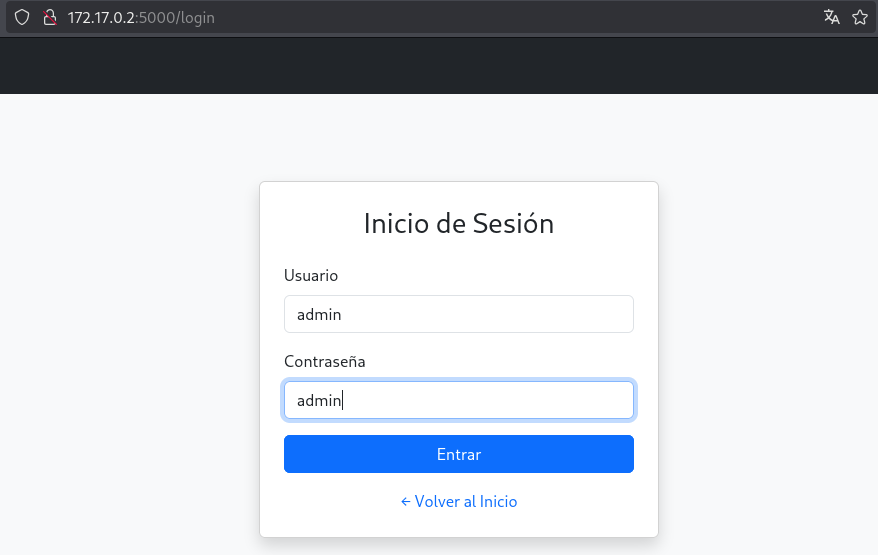Image resolution: width=878 pixels, height=555 pixels.
Task: Click the :5000/login part of the URL
Action: (175, 18)
